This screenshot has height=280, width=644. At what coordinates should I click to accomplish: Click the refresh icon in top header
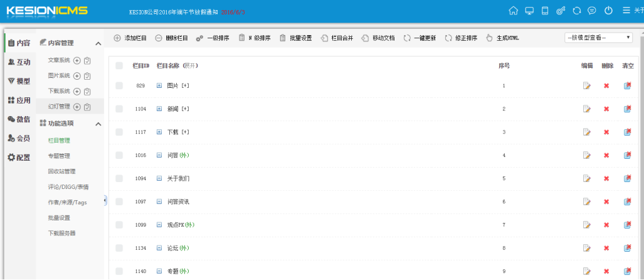pos(576,11)
